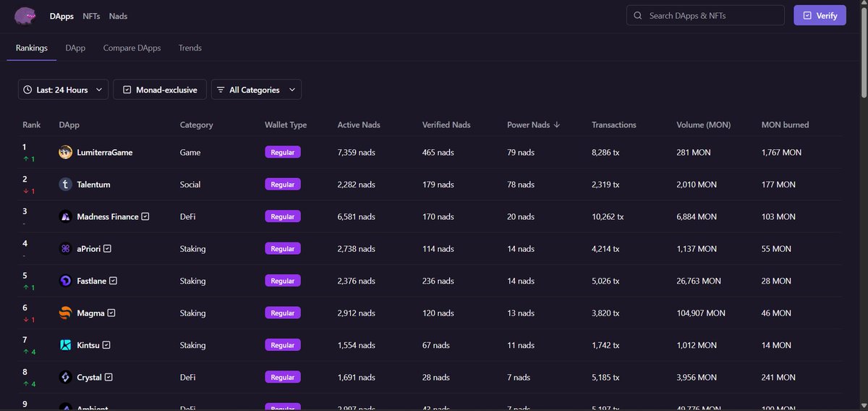Click the 79 nads power value

coord(521,153)
